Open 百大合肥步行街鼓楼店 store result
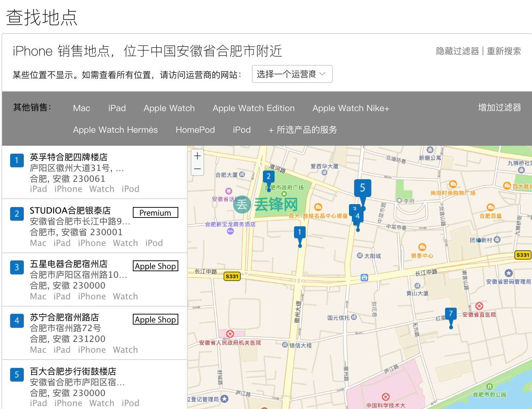The height and width of the screenshot is (409, 532). [x=73, y=371]
